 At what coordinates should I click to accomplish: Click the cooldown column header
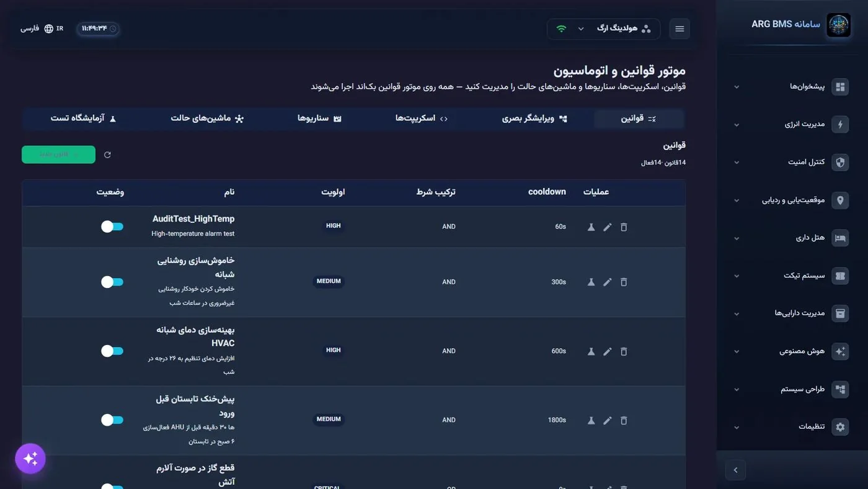coord(547,192)
